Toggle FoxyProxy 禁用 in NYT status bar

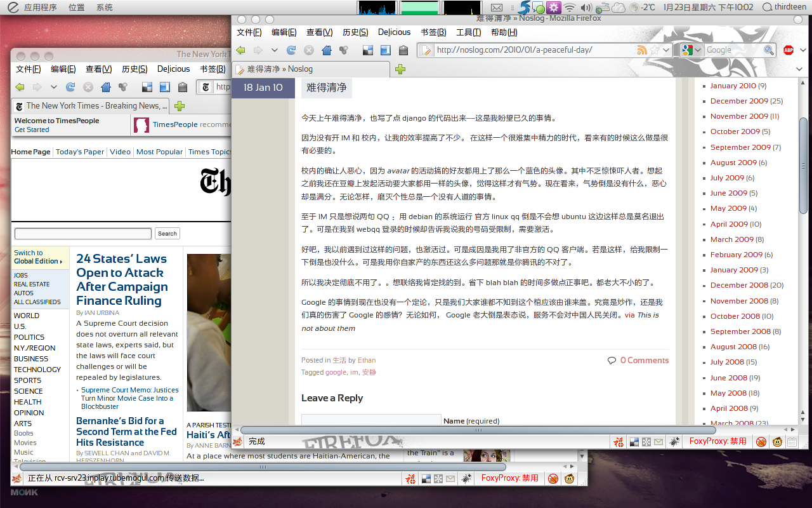[x=509, y=478]
